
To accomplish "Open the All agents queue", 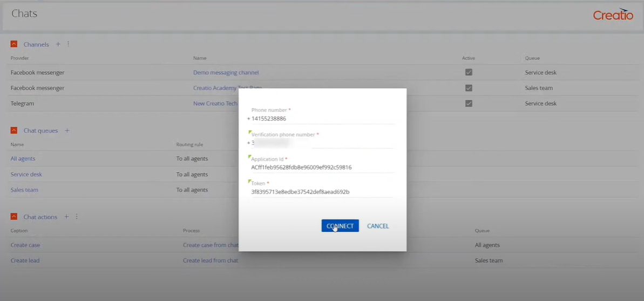I will point(23,159).
